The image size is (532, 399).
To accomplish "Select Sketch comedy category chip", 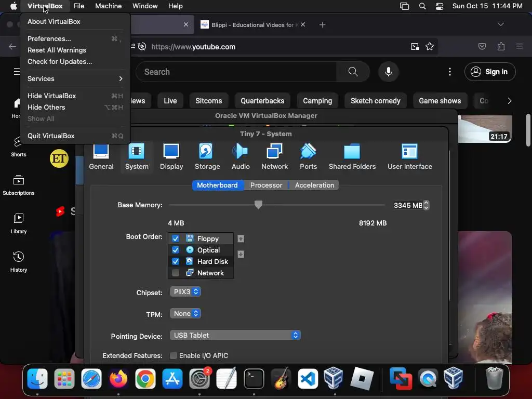I will [375, 101].
